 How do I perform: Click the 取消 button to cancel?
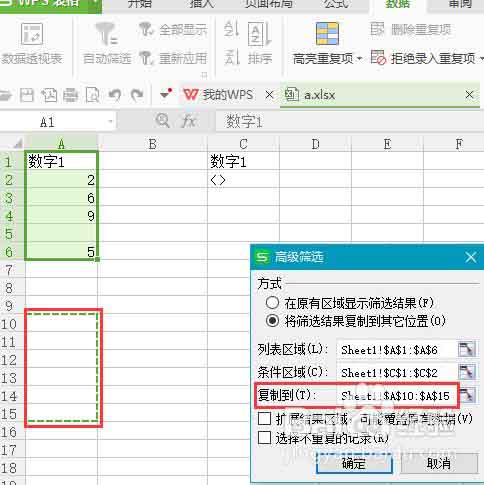pyautogui.click(x=439, y=463)
